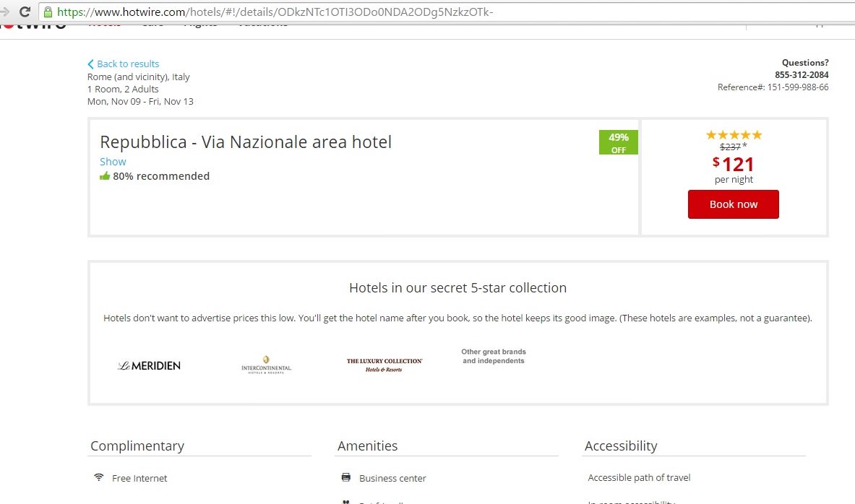Screen dimensions: 855x504
Task: Click the Free Internet wifi icon
Action: click(99, 477)
